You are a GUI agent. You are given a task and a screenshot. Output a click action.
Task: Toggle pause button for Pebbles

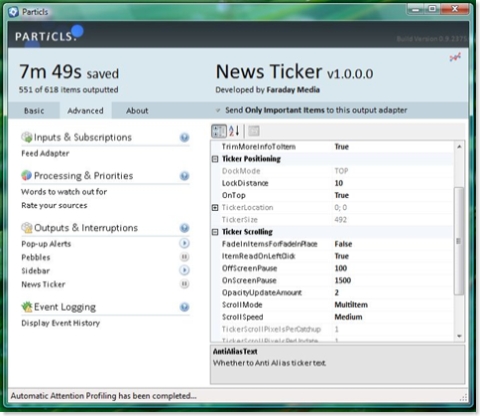pyautogui.click(x=184, y=257)
